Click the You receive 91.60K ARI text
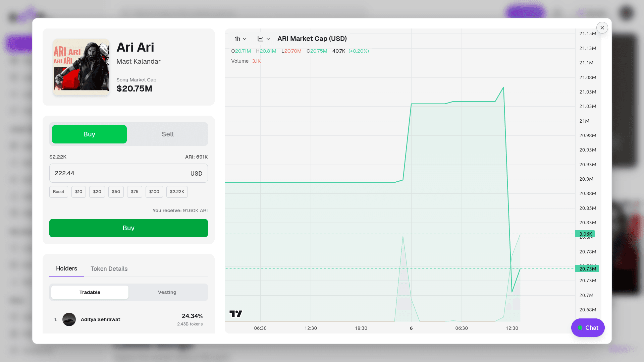 pyautogui.click(x=180, y=210)
